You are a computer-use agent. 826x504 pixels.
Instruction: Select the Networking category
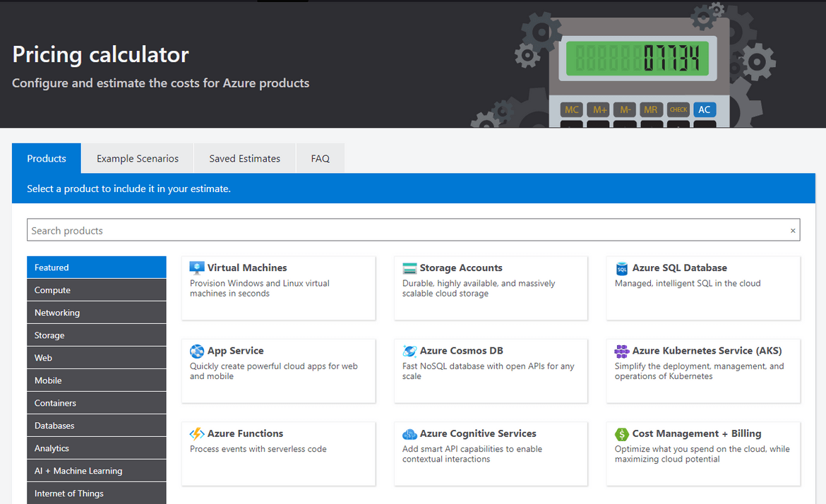pyautogui.click(x=97, y=313)
